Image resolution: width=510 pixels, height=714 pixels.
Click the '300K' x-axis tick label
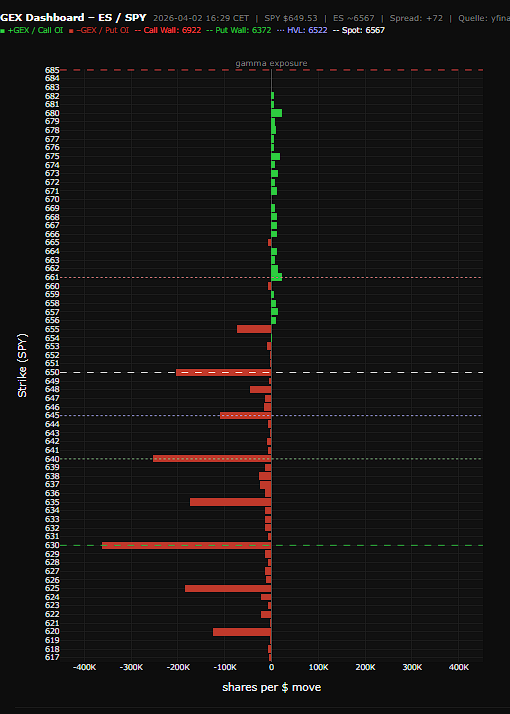tap(412, 667)
